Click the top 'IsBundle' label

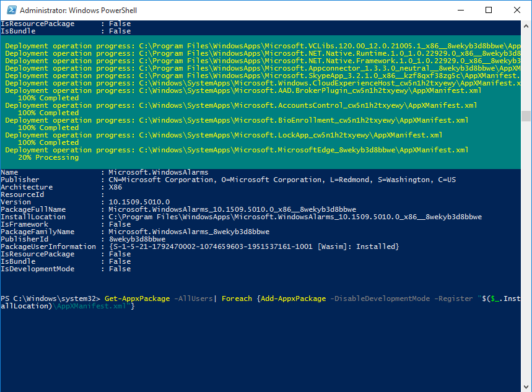[18, 31]
